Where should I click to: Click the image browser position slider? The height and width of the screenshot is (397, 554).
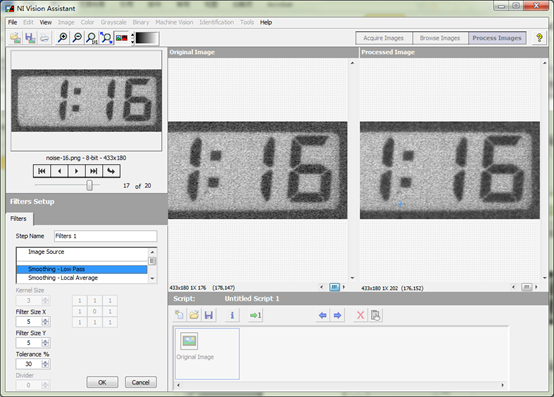coord(90,185)
